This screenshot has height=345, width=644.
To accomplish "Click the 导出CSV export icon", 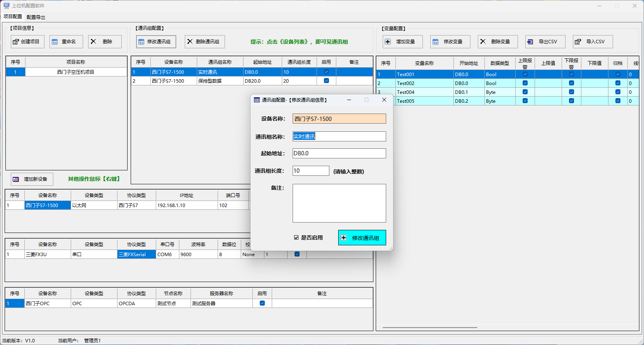I will point(530,42).
